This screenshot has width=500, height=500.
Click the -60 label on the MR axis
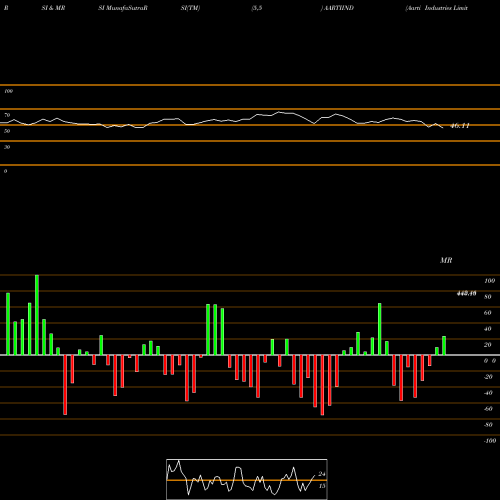coord(488,409)
